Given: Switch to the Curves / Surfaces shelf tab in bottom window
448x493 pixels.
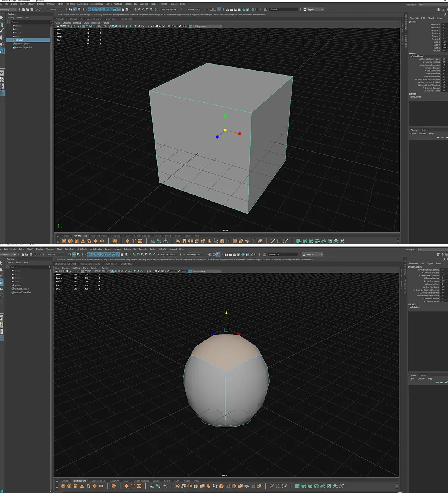Looking at the screenshot, I should (99, 481).
